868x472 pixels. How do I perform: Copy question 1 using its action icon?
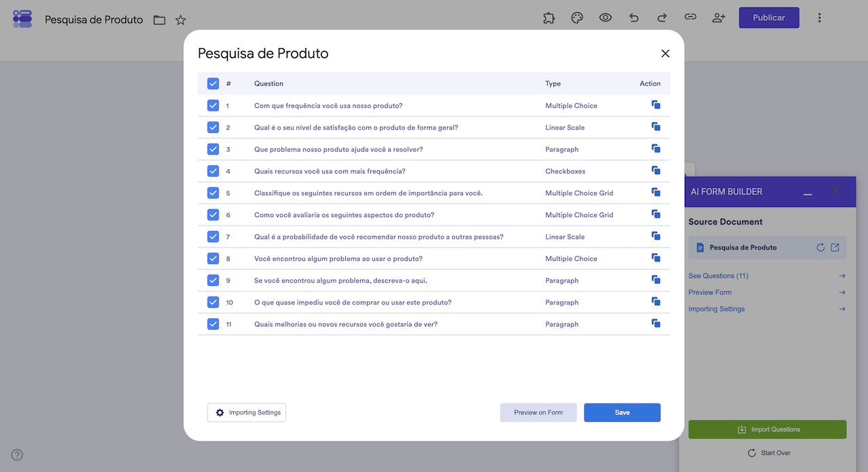[656, 105]
